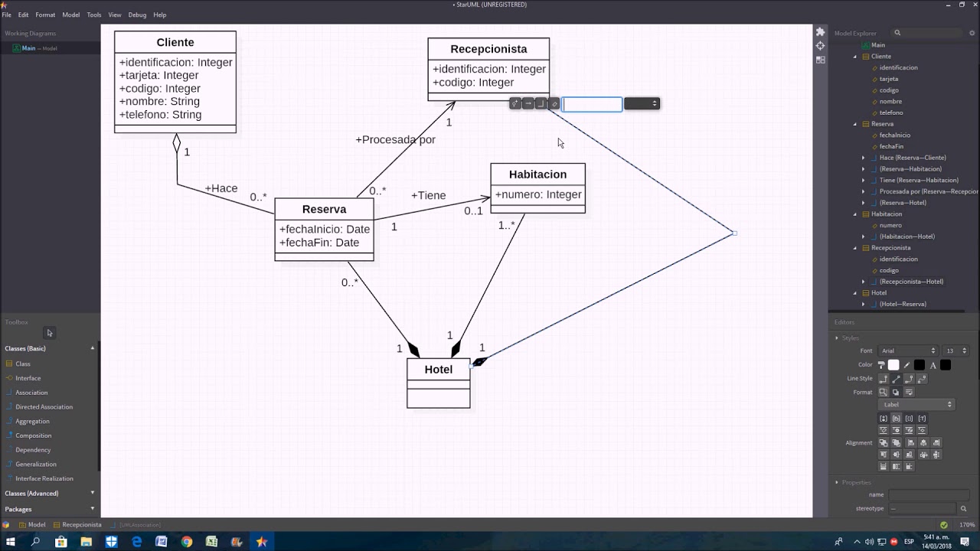The height and width of the screenshot is (551, 980).
Task: Click the black line color swatch
Action: pos(920,365)
